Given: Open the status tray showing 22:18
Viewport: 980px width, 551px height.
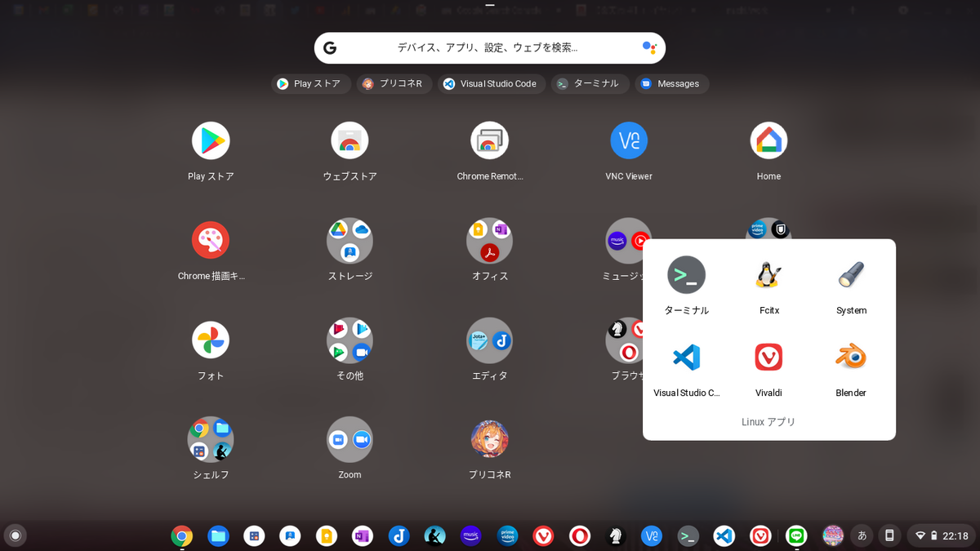Looking at the screenshot, I should 942,535.
